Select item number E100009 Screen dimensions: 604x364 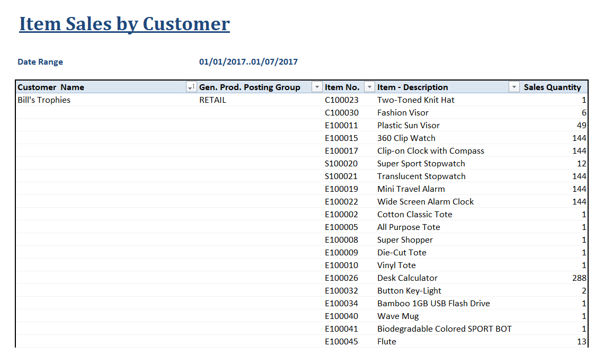click(341, 252)
